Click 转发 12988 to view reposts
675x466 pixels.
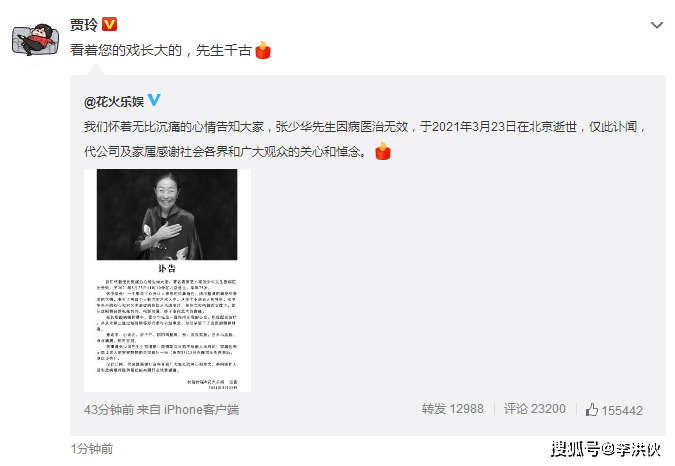point(452,409)
